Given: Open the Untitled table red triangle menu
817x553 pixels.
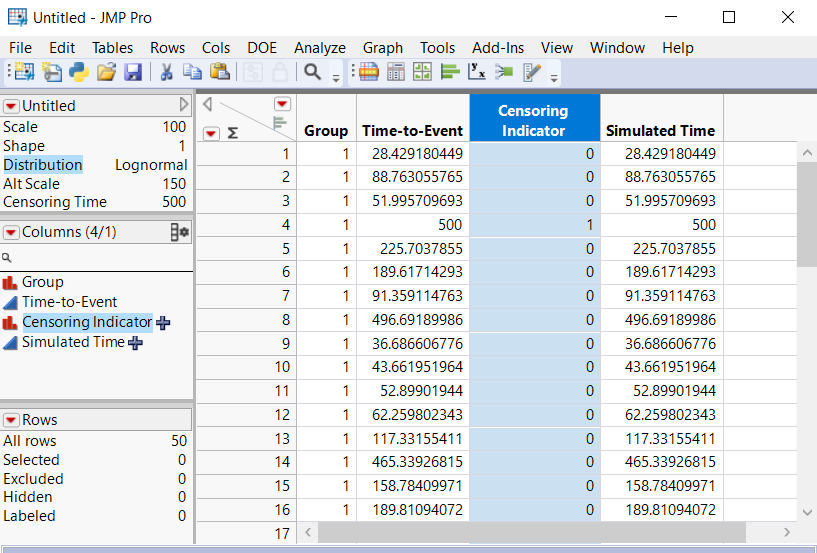Looking at the screenshot, I should [11, 106].
